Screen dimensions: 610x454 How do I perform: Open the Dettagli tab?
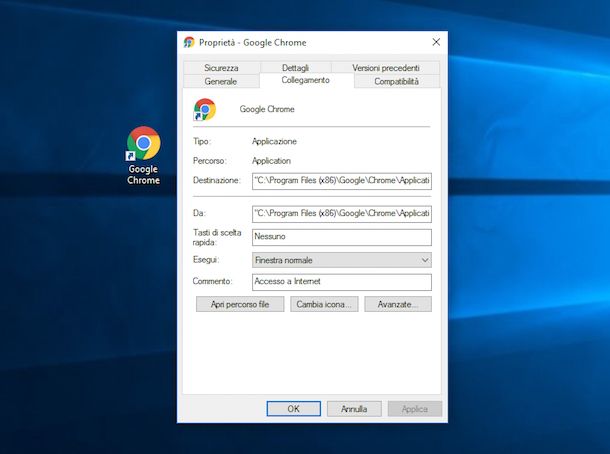[295, 68]
